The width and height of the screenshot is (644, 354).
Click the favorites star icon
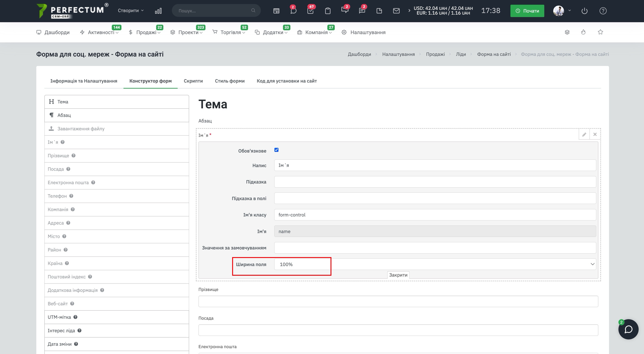[600, 32]
